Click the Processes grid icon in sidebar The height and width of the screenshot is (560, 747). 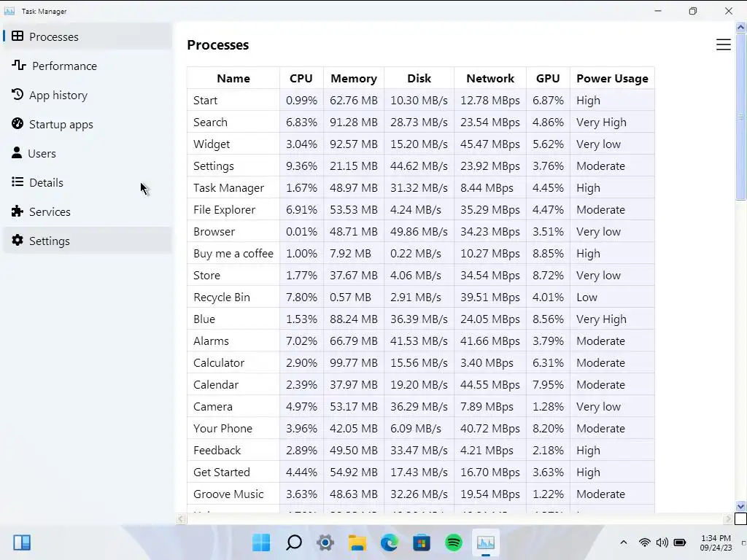tap(18, 36)
